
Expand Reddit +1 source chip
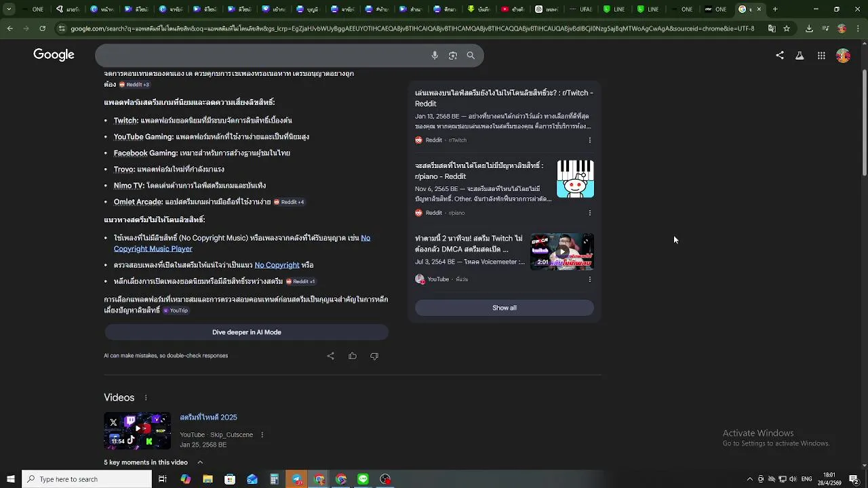(x=300, y=281)
